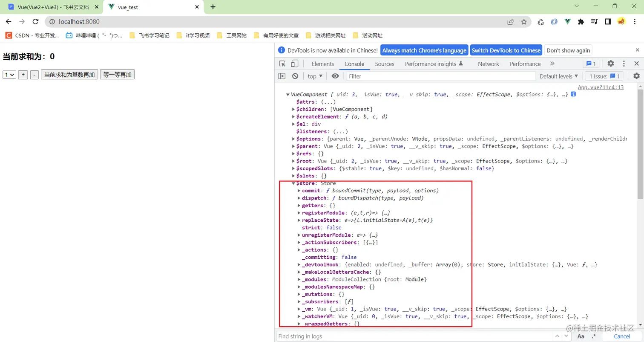This screenshot has height=342, width=644.
Task: Show more DevTools tabs chevron
Action: (552, 64)
